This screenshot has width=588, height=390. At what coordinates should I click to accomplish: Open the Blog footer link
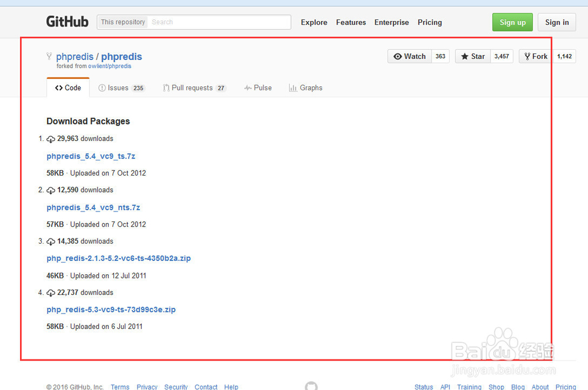518,386
